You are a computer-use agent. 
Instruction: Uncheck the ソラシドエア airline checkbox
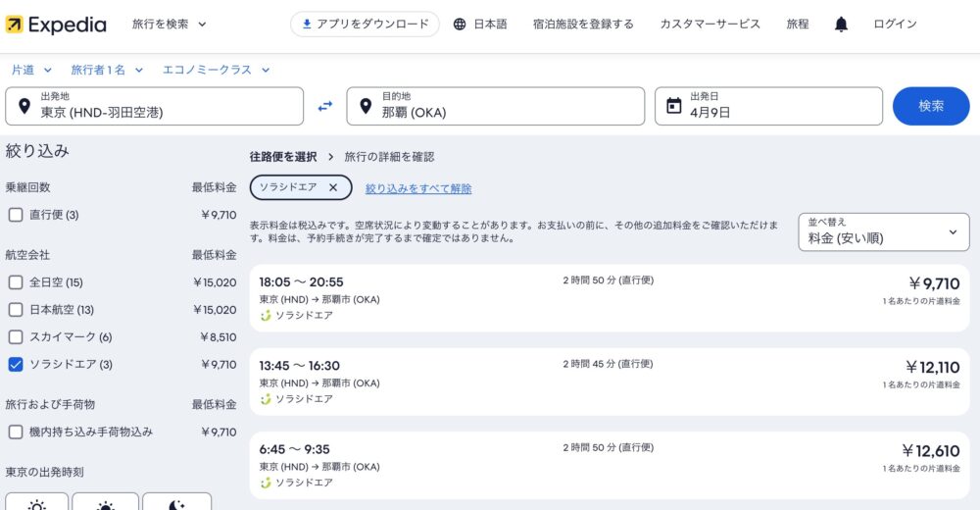pos(16,364)
